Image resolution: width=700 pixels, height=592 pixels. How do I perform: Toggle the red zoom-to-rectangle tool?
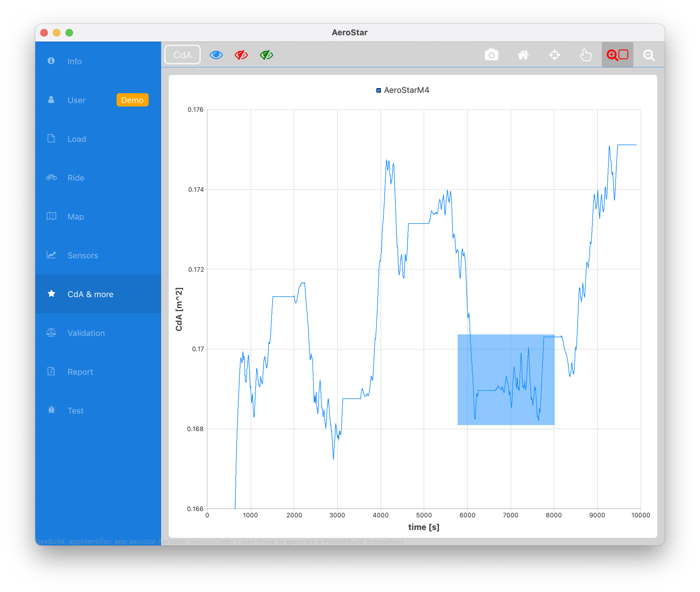click(617, 55)
